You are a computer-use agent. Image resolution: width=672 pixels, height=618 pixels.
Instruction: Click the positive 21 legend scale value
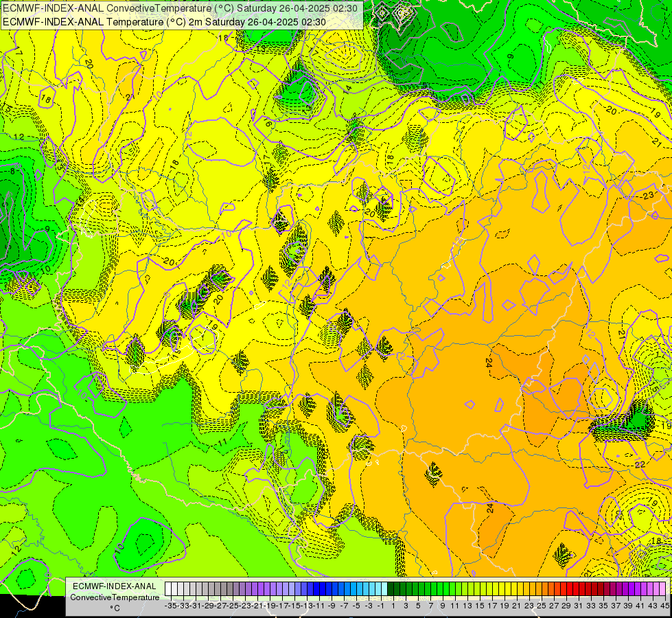pos(516,606)
